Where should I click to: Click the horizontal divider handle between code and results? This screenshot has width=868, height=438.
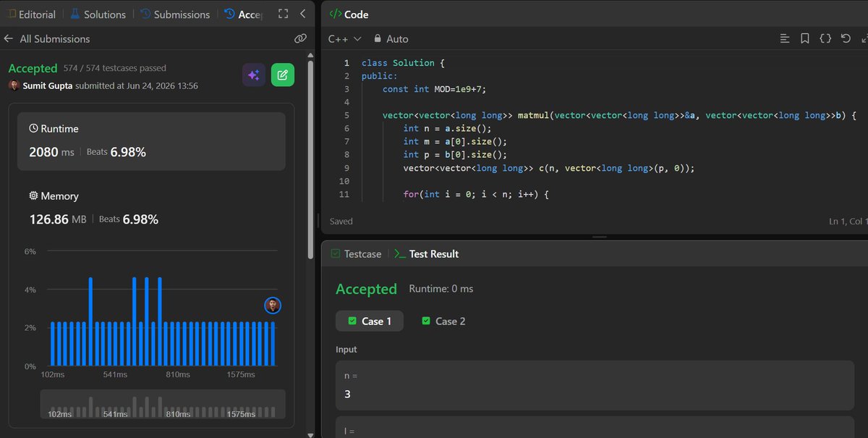(x=599, y=237)
